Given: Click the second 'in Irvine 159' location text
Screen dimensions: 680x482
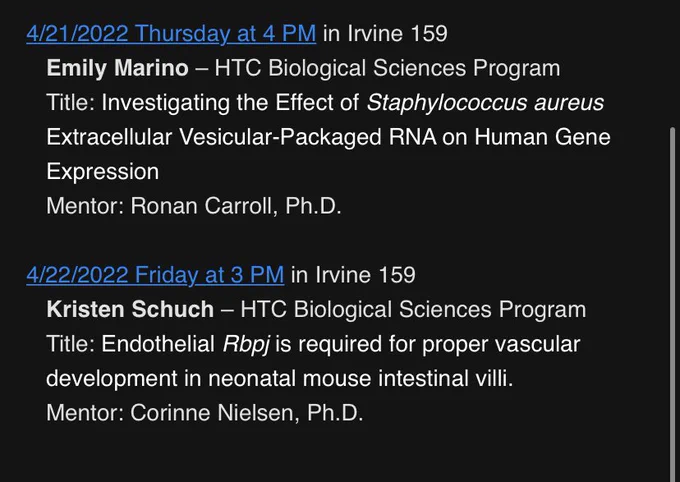Looking at the screenshot, I should [x=353, y=275].
